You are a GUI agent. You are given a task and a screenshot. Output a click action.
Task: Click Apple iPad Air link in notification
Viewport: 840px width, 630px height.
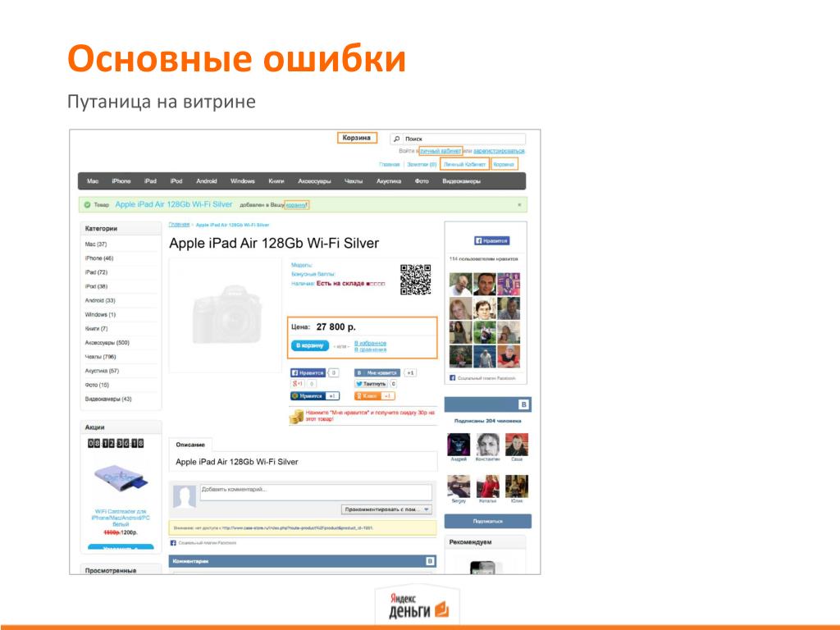point(174,204)
